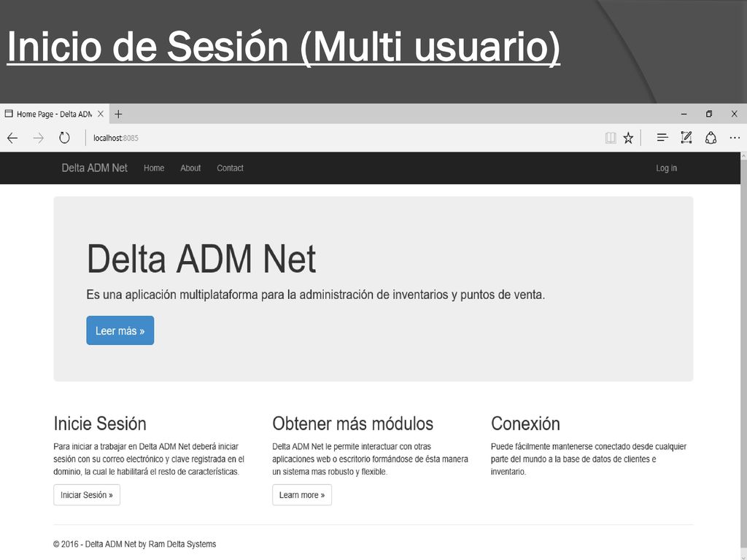
Task: Click the © 2016 - Delta ADM Net footer text
Action: pyautogui.click(x=135, y=544)
